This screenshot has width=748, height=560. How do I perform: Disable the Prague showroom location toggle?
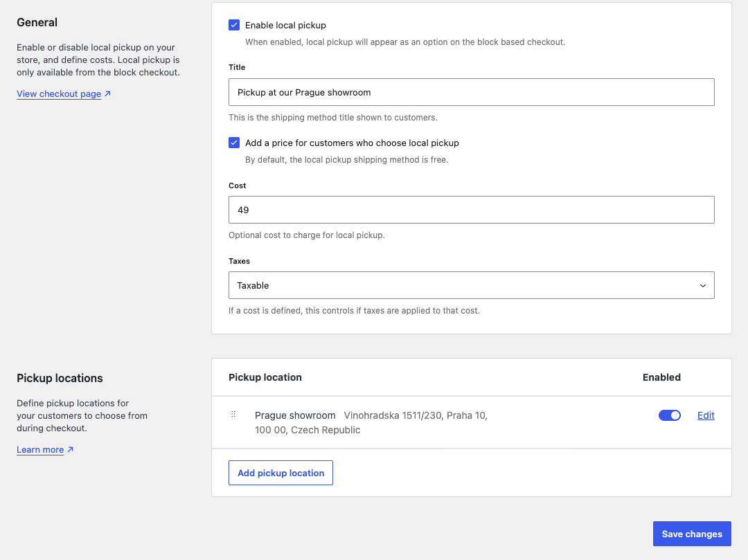(x=669, y=415)
